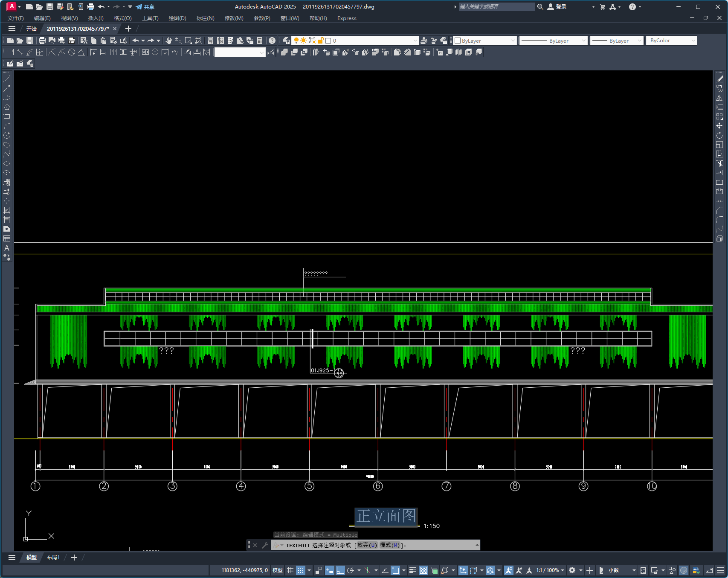Toggle annotation visibility icon in status bar
The image size is (728, 578).
coord(508,570)
